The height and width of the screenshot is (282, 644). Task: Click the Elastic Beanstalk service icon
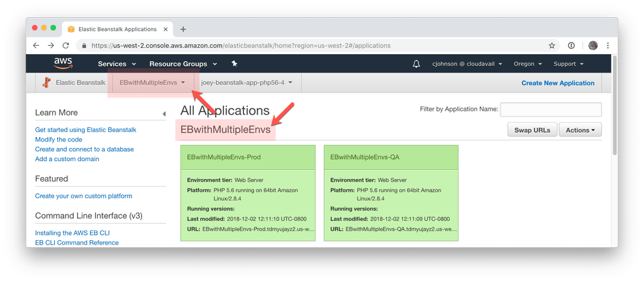pos(46,82)
